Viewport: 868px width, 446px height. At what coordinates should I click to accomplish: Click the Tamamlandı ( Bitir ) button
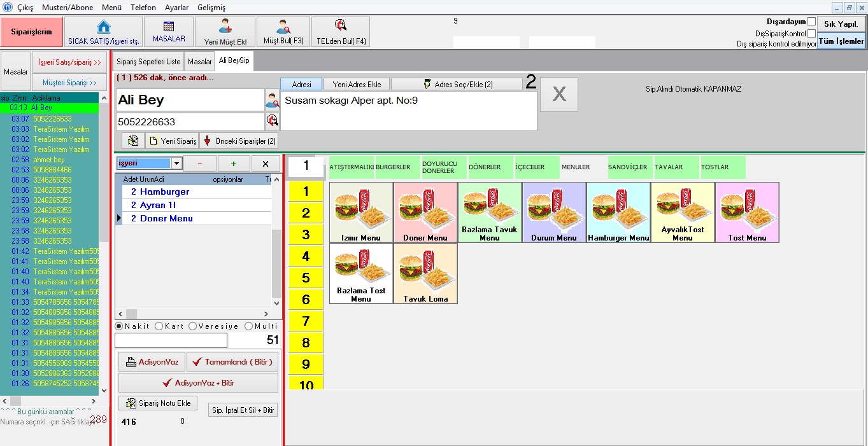click(232, 362)
